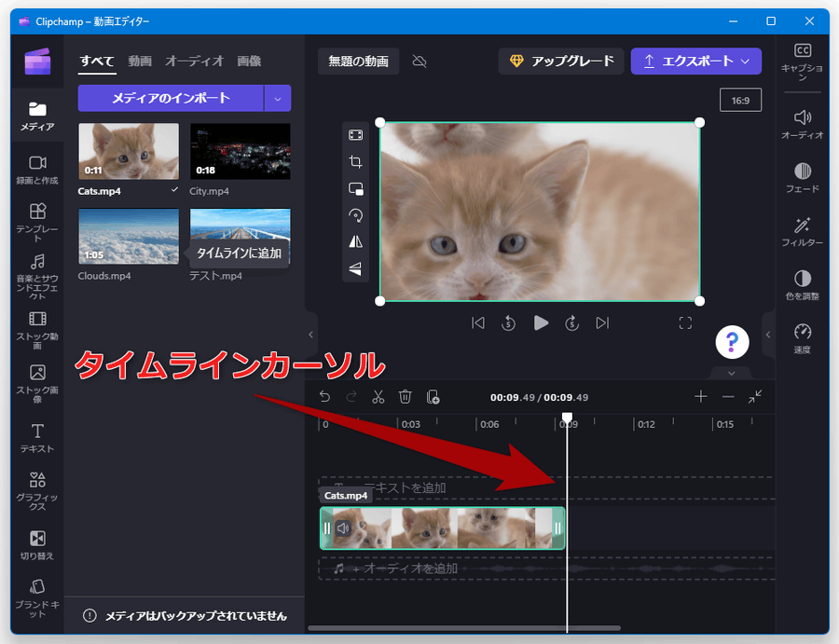Rewind the preview by 5 seconds
Screen dimensions: 839x644
[508, 323]
